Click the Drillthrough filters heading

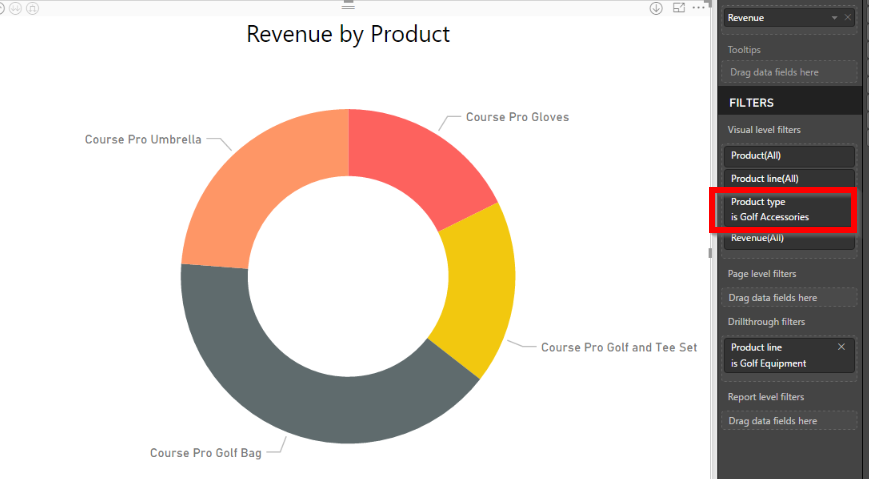tap(766, 322)
